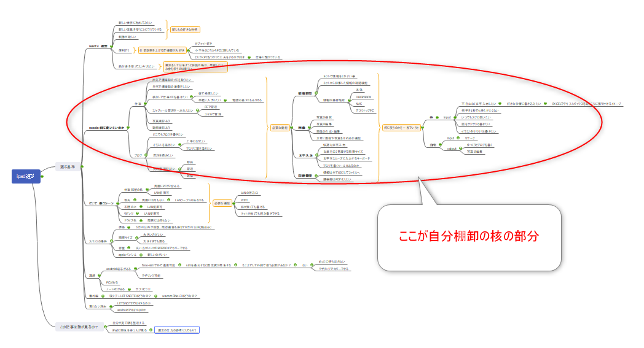The height and width of the screenshot is (348, 644).
Task: Select the DROPBOX node
Action: coord(364,97)
